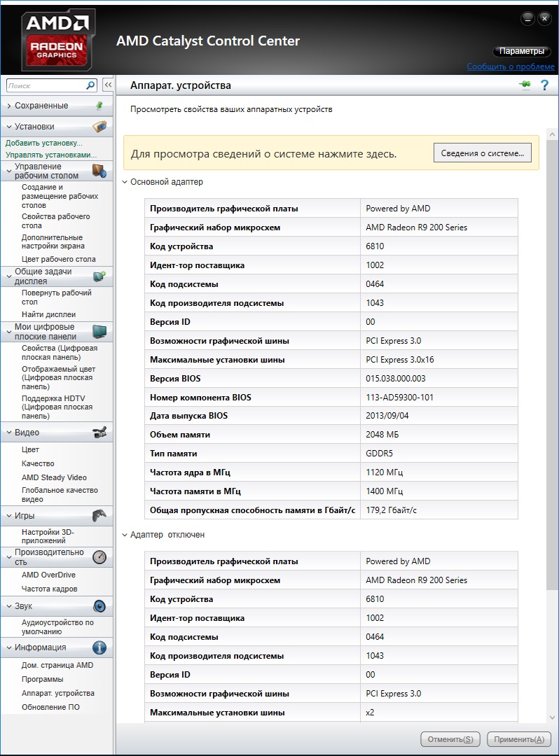The image size is (559, 756).
Task: Click the Информация info icon
Action: [99, 647]
